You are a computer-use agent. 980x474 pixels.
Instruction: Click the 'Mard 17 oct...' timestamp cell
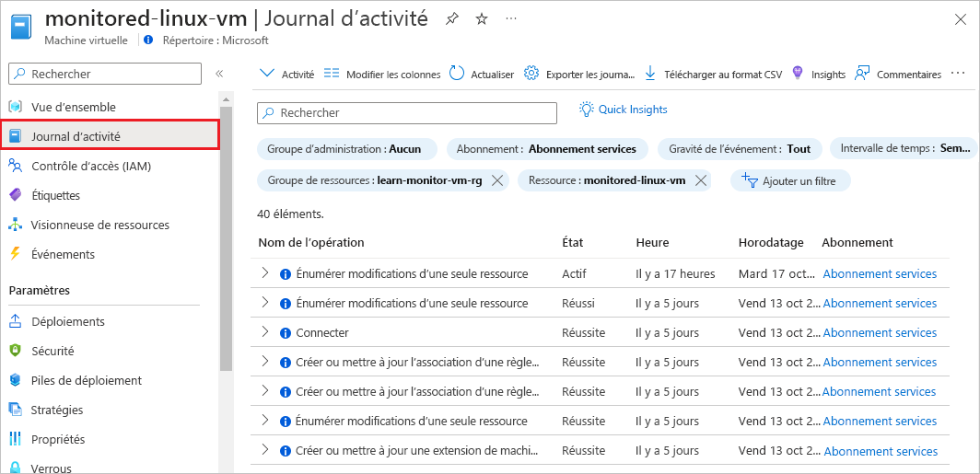776,273
